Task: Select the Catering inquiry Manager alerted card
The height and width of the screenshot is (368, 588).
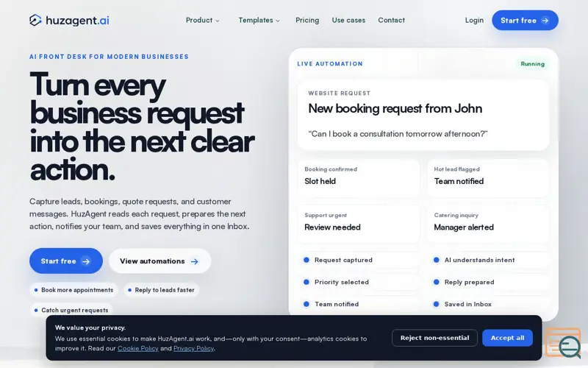Action: click(x=488, y=224)
